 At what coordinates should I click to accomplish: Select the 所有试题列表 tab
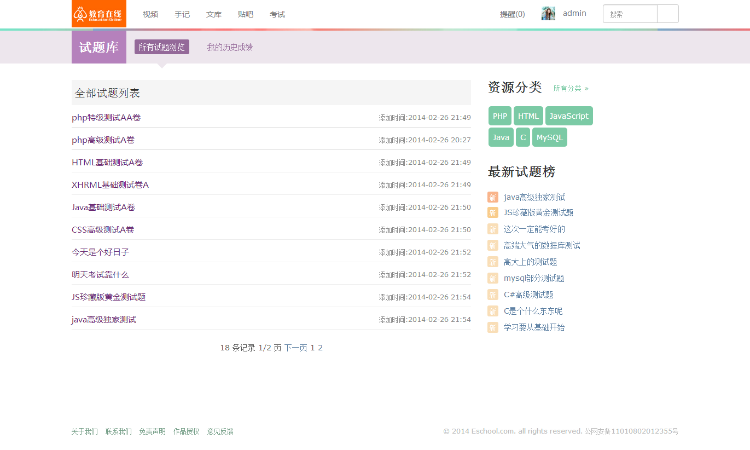pos(162,47)
